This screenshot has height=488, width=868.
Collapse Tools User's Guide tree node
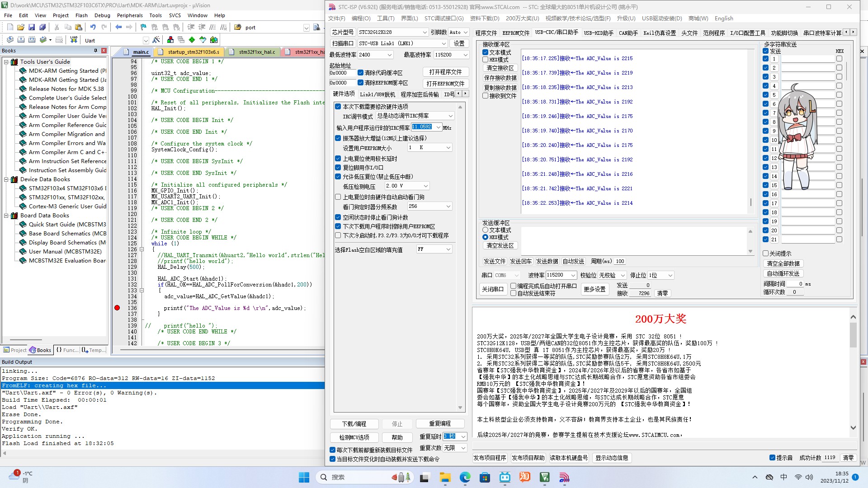pyautogui.click(x=6, y=62)
